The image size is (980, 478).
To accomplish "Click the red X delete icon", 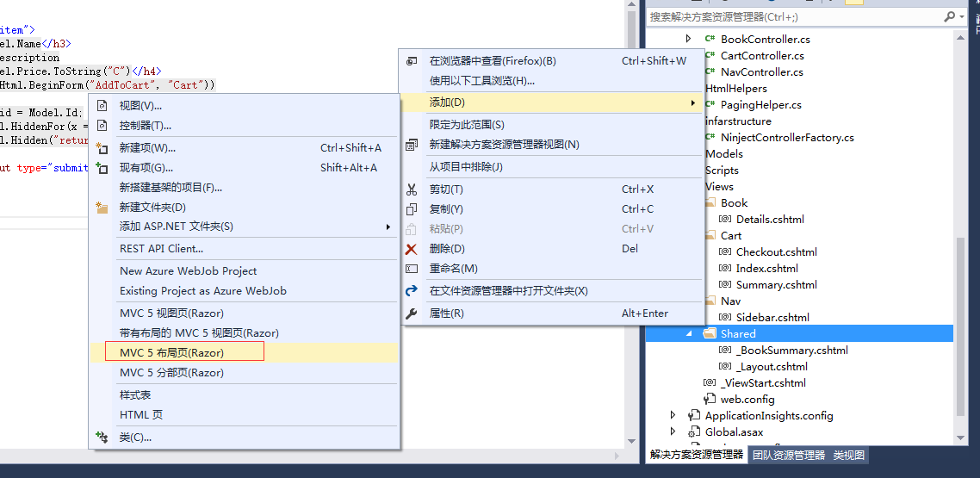I will point(412,249).
